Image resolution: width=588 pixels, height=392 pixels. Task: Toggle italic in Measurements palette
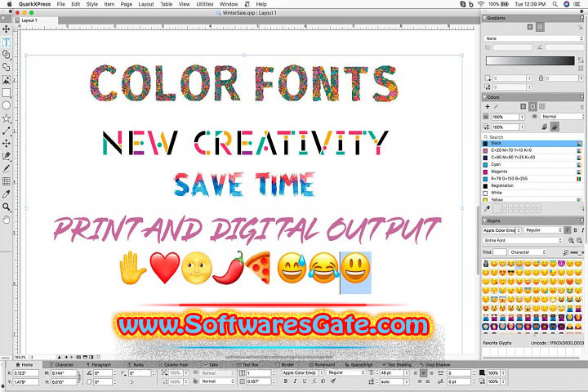pos(295,381)
